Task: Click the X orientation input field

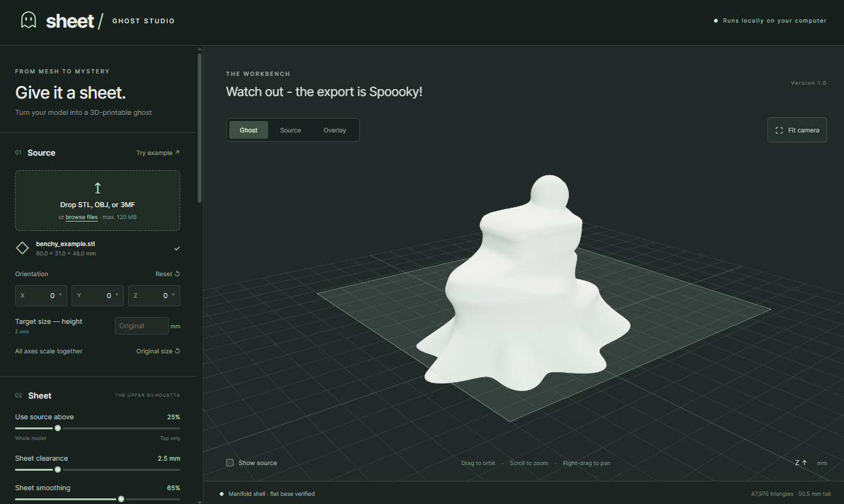Action: 41,296
